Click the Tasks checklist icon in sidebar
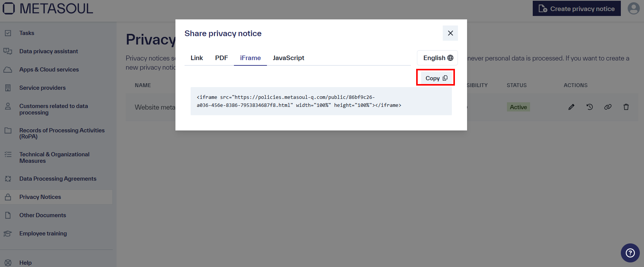Screen dimensions: 644x267 pos(8,33)
